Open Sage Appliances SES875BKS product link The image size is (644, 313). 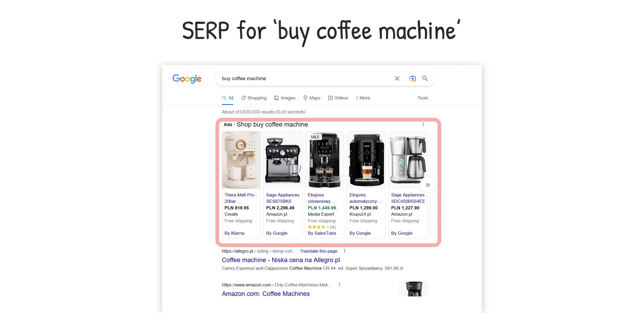coord(283,198)
